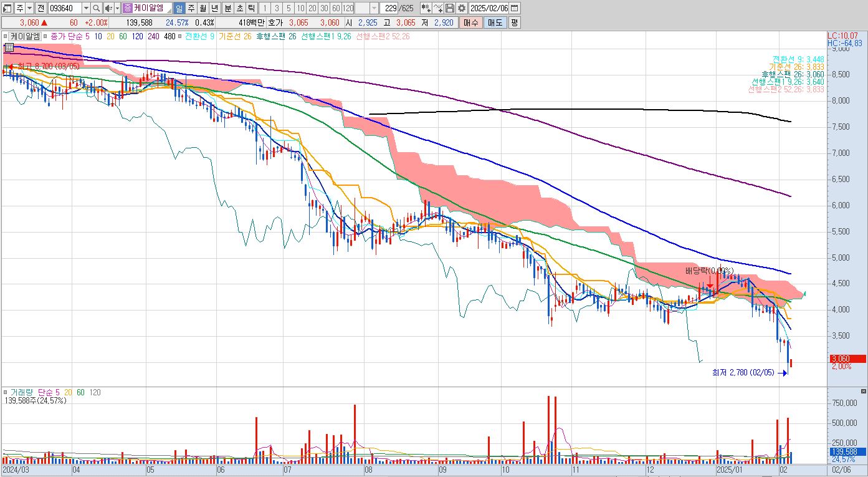Select the 1 interval preset button

tap(265, 8)
